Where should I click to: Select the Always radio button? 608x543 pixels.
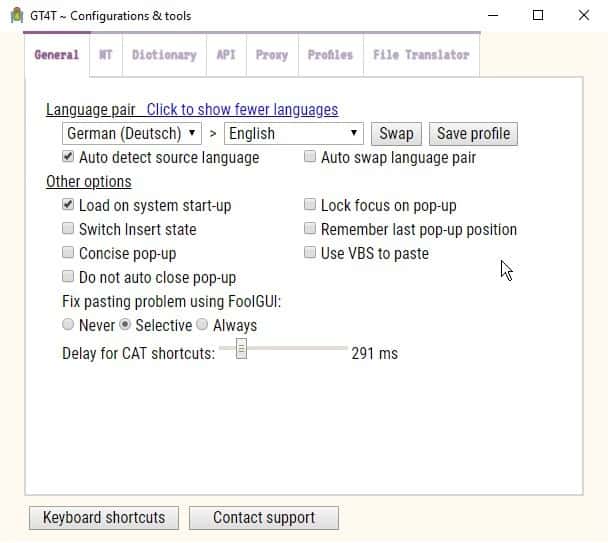click(202, 325)
